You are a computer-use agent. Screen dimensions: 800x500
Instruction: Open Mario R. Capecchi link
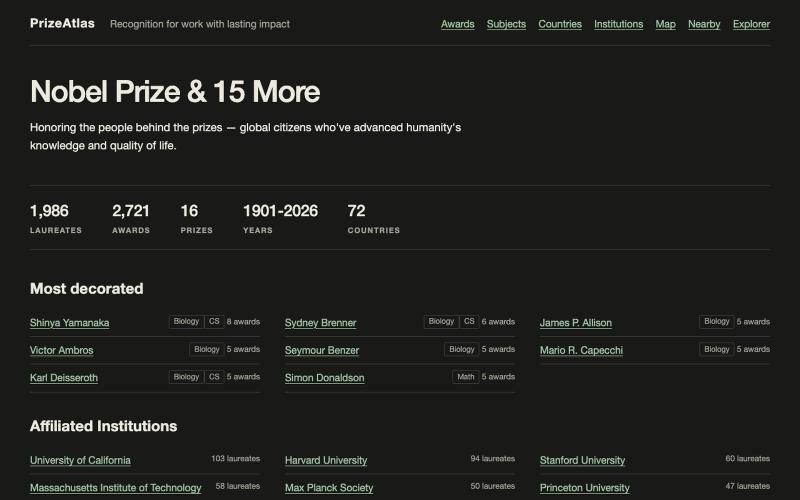click(x=581, y=350)
